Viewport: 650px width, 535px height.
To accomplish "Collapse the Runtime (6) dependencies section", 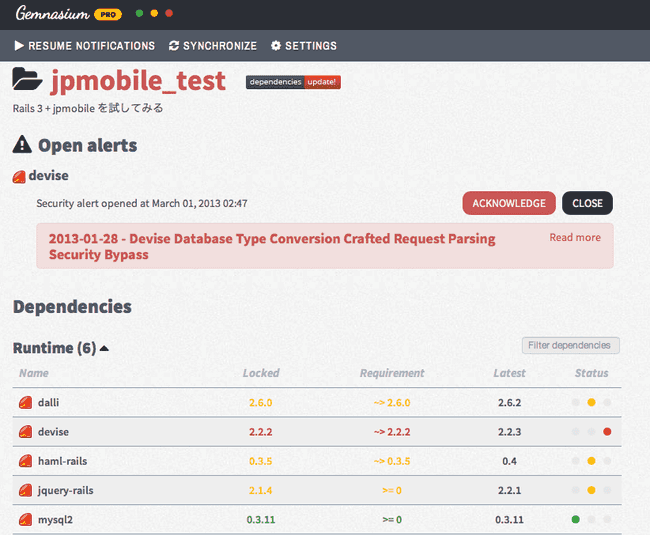I will [104, 349].
